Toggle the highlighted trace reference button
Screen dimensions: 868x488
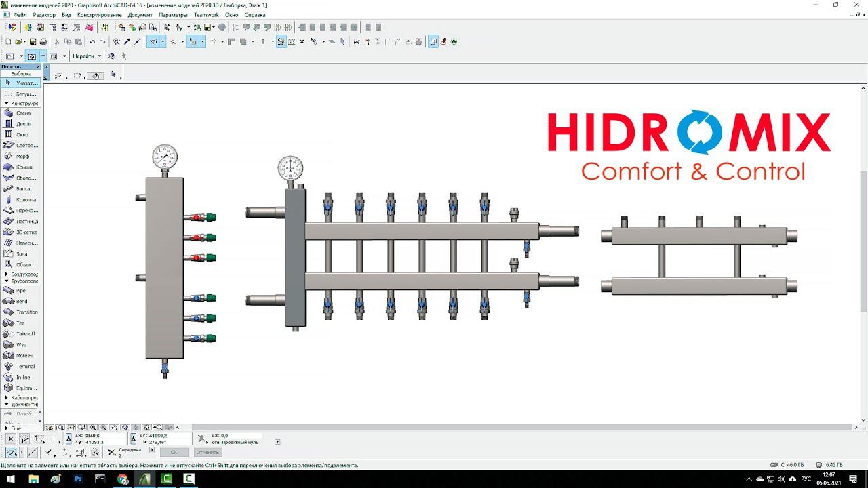coord(433,42)
